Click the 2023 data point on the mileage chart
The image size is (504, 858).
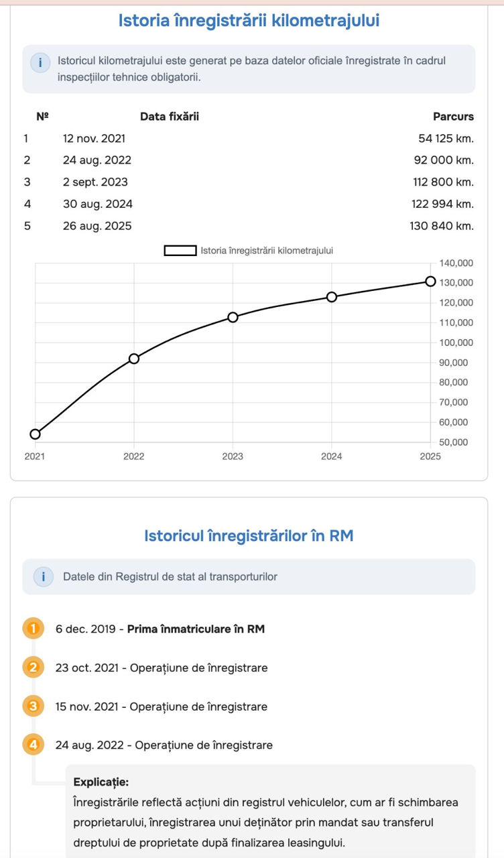233,317
